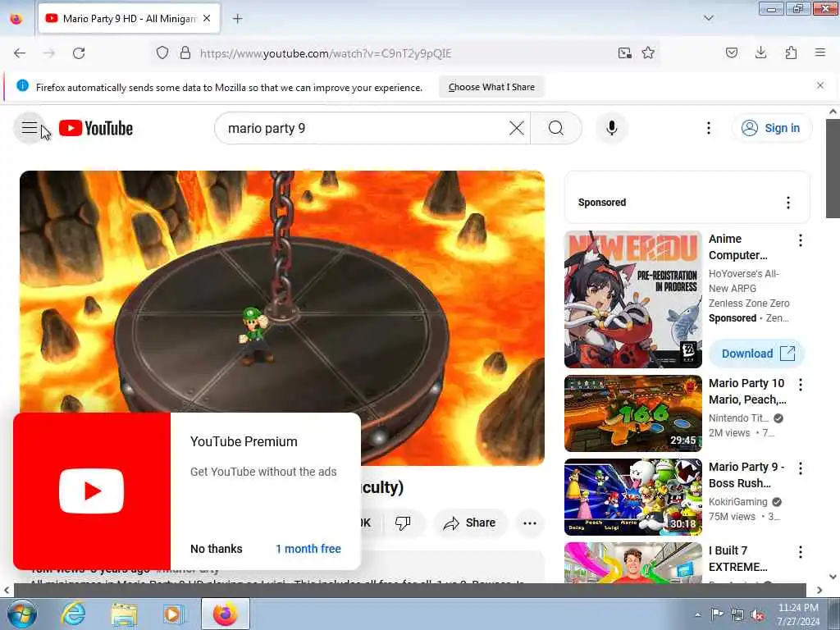
Task: Open Mario Party 10 video thumbnail
Action: (x=633, y=413)
